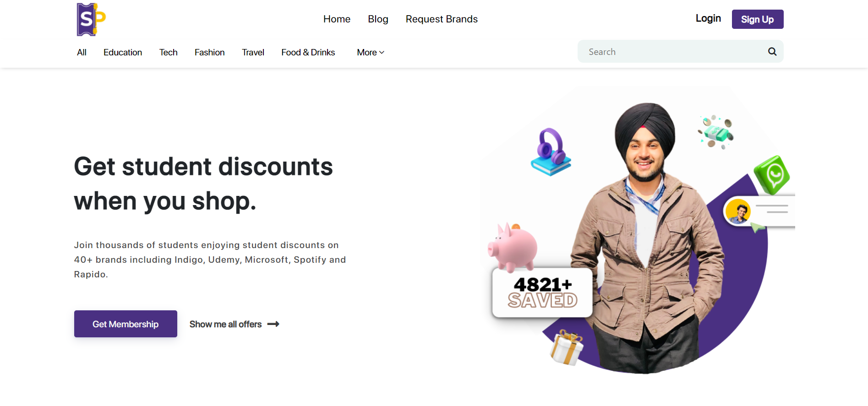The height and width of the screenshot is (406, 868).
Task: Click the headphones on book icon
Action: [551, 152]
